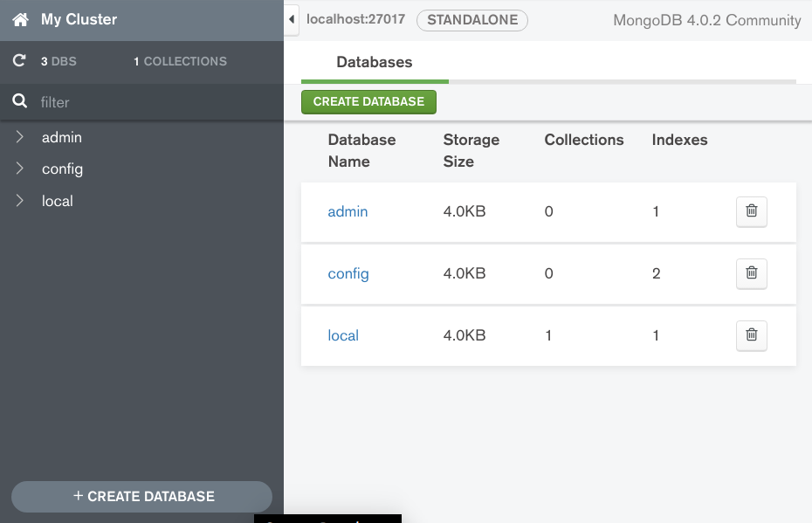
Task: Select the config item in sidebar
Action: click(x=62, y=169)
